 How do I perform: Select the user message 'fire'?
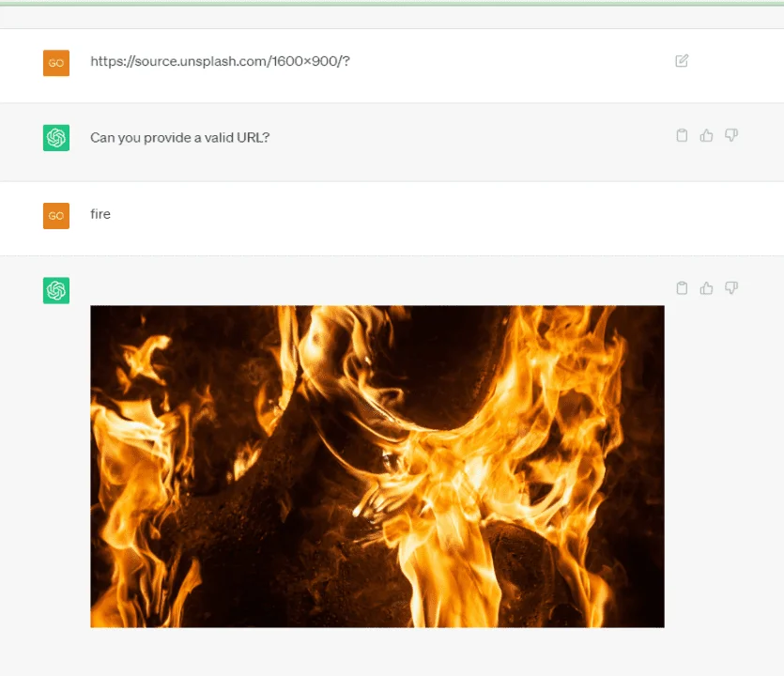pyautogui.click(x=100, y=214)
